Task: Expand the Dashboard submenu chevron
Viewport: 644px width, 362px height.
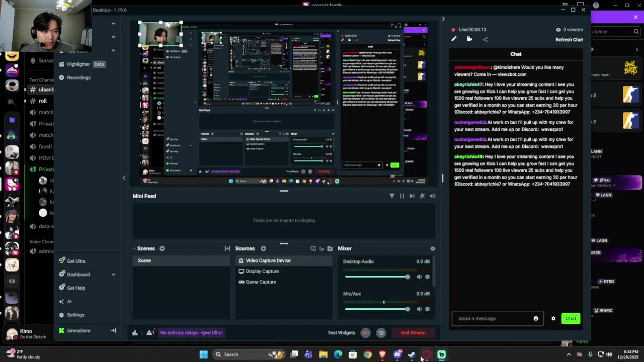Action: pyautogui.click(x=113, y=275)
